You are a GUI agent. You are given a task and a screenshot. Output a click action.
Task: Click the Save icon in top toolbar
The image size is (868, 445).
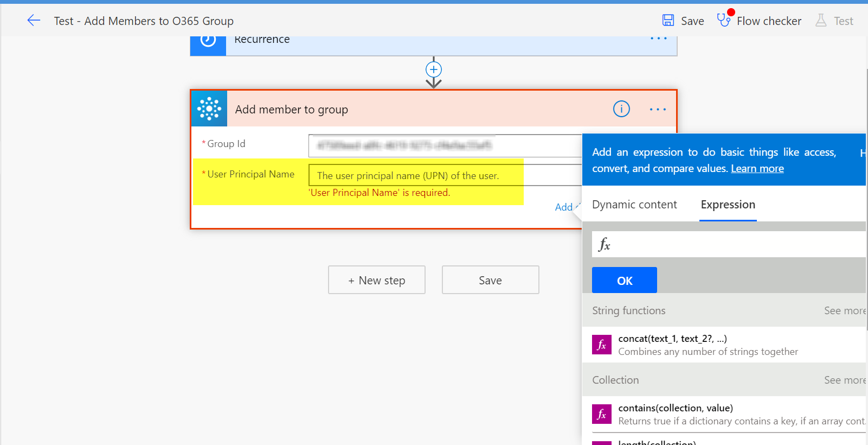point(668,21)
